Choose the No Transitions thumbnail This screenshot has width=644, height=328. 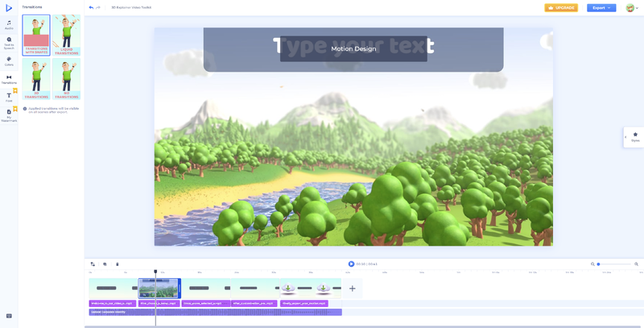(x=67, y=79)
